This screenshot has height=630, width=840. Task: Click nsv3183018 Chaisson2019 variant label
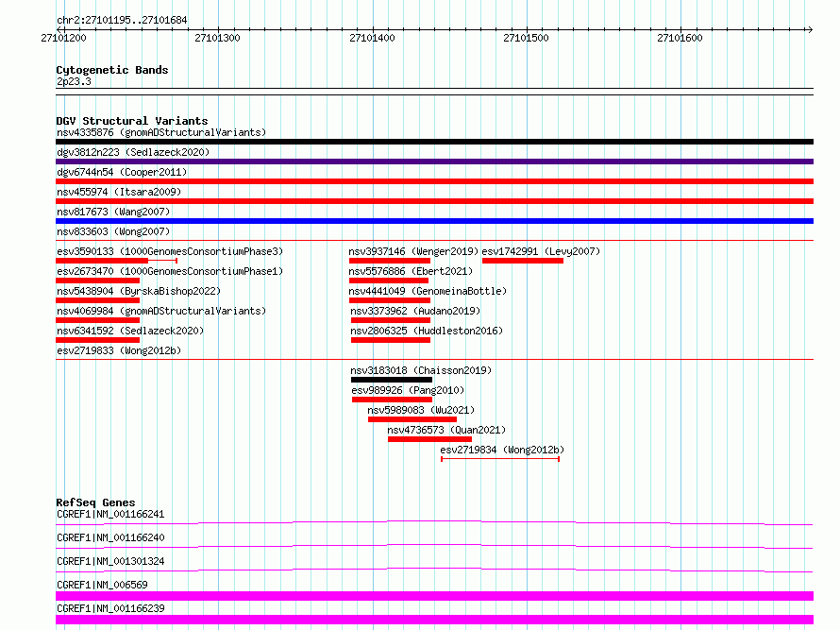click(x=421, y=370)
